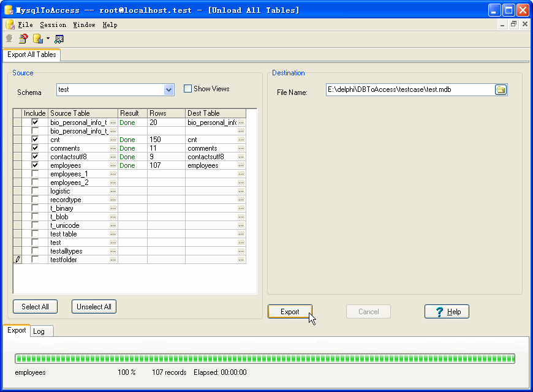The image size is (533, 392).
Task: Click ellipsis button in destination cell of t_unicode row
Action: point(241,225)
